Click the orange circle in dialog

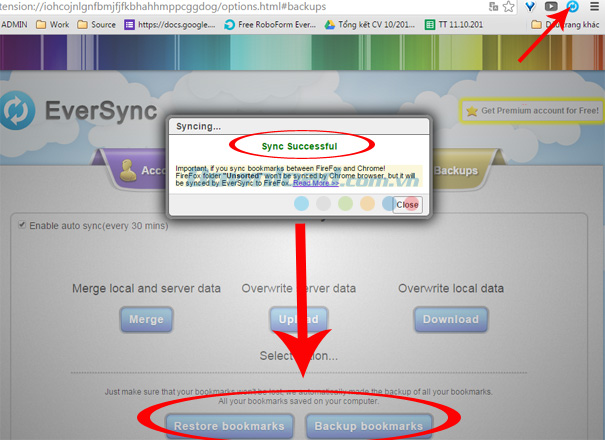click(367, 203)
